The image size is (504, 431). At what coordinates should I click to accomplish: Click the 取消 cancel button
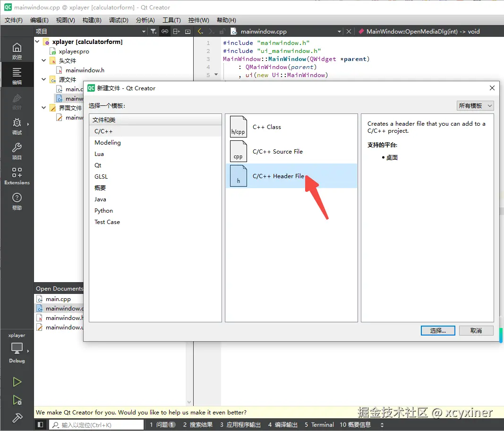(x=476, y=330)
